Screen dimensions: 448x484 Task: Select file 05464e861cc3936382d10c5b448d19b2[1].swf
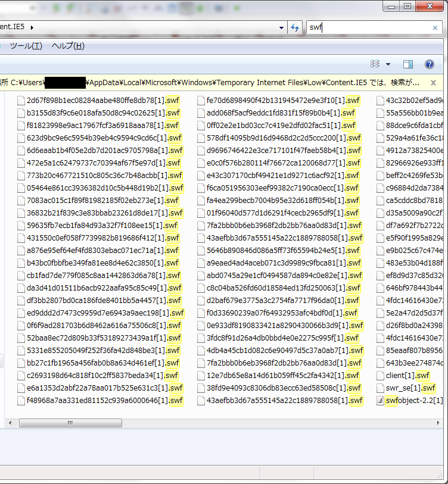point(100,188)
